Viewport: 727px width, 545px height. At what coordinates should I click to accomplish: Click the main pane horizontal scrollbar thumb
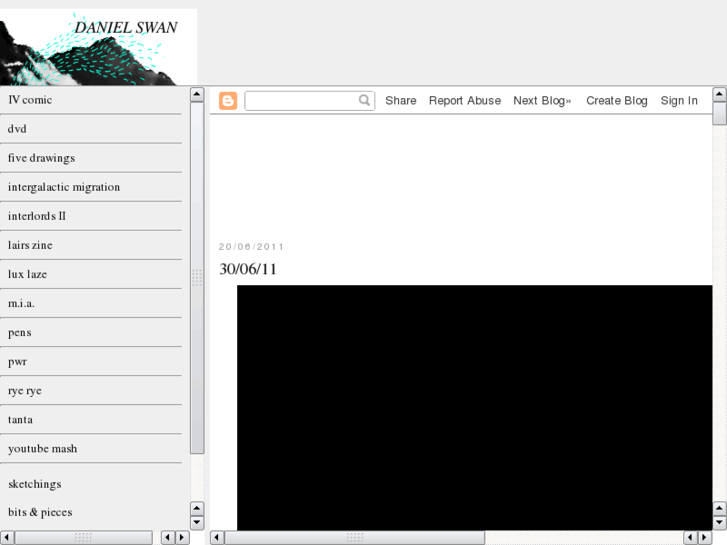(355, 538)
